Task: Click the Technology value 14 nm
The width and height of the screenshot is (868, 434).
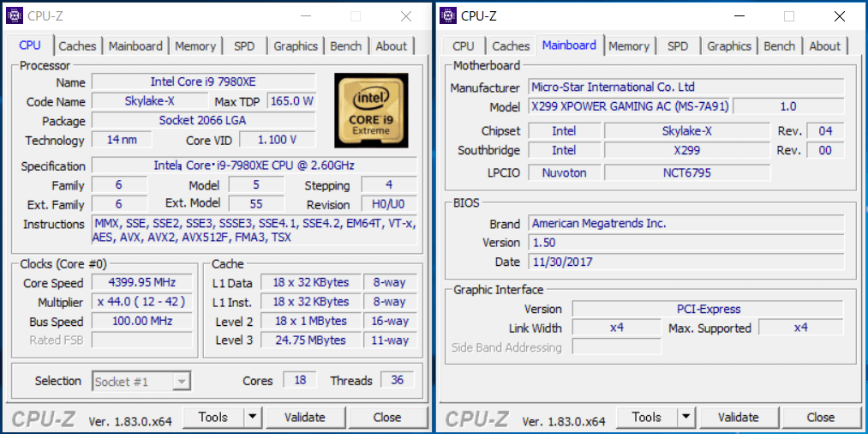Action: pos(122,139)
